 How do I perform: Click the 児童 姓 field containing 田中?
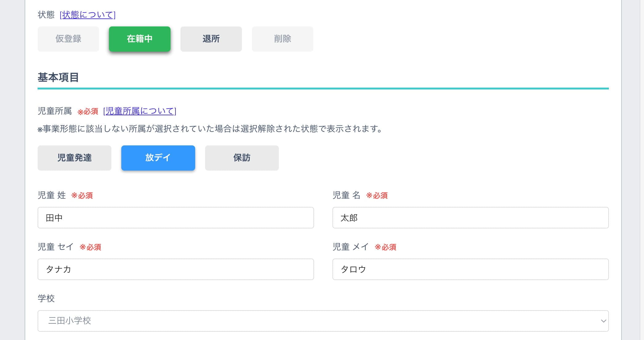point(176,218)
